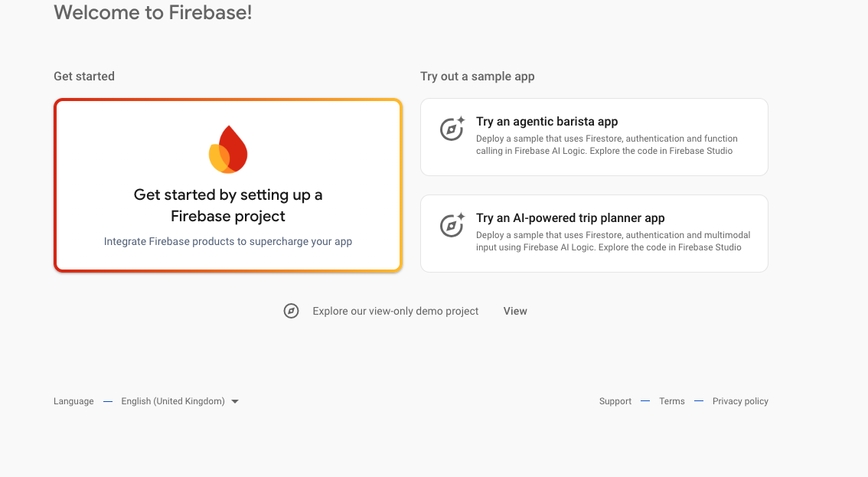Click the agentic barista app sparkle-compass icon
Viewport: 868px width, 477px height.
pos(452,129)
